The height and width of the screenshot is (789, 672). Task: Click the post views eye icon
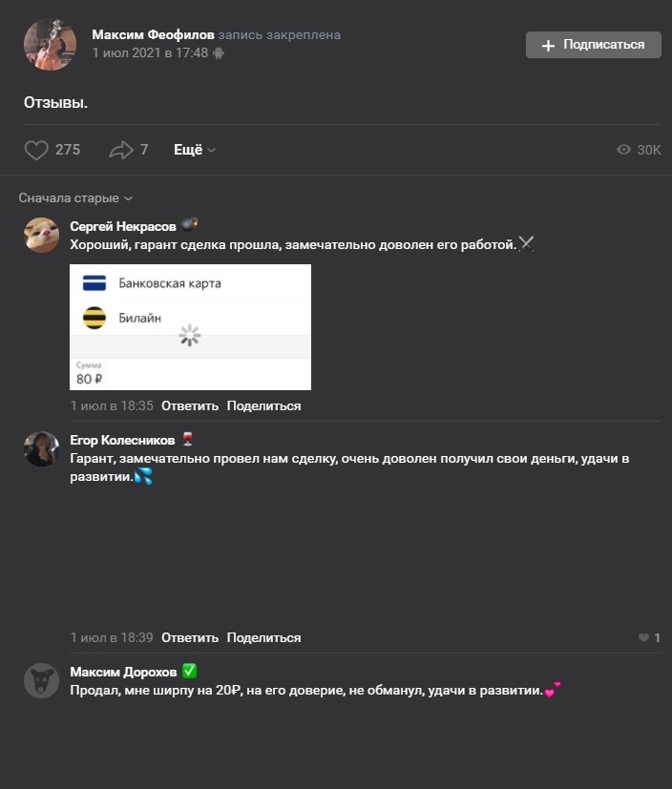(624, 150)
